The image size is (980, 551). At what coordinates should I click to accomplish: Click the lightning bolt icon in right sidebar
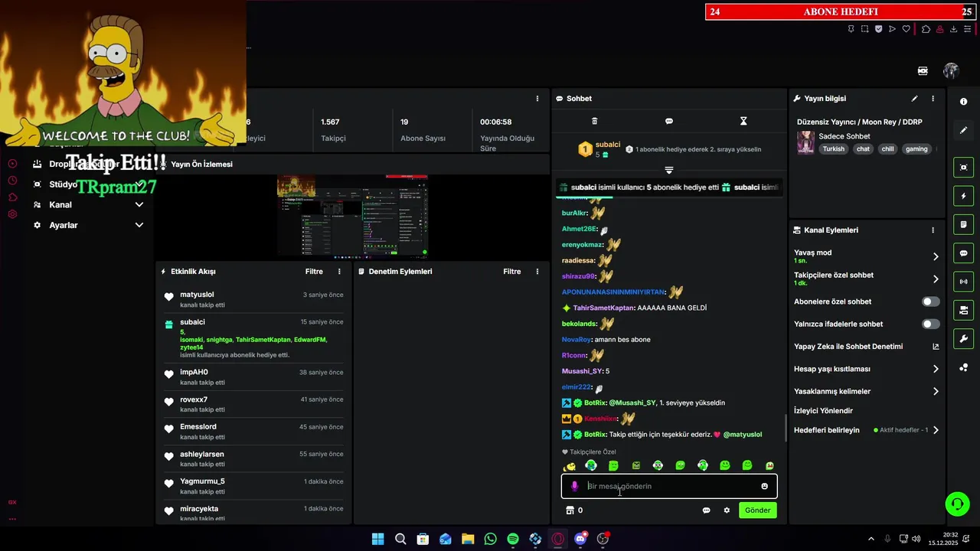(x=963, y=196)
